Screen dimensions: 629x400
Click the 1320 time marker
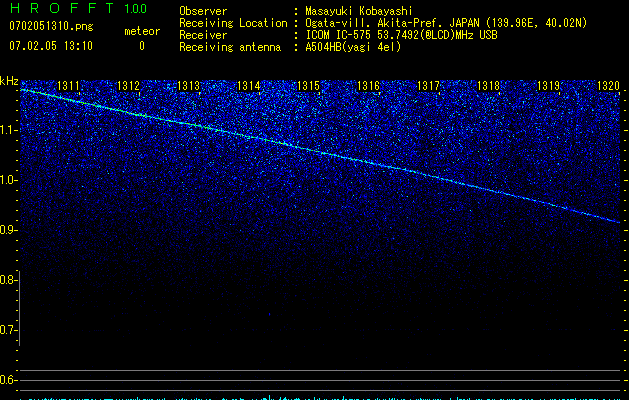(609, 85)
